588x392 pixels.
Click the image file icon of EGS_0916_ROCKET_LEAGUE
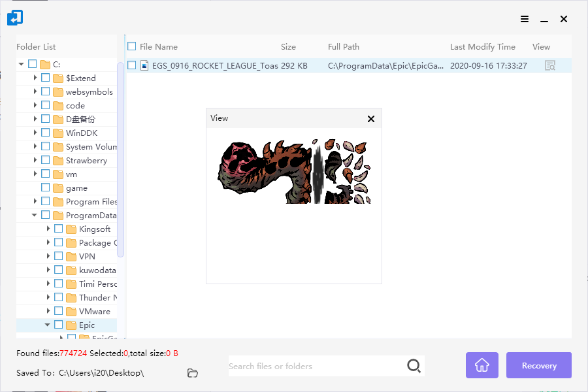(144, 65)
